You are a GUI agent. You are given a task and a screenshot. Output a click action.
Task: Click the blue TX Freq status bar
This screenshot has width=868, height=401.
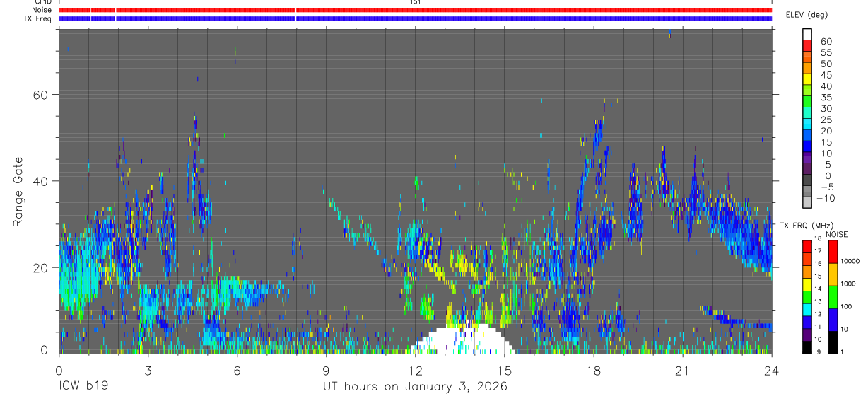click(x=416, y=18)
